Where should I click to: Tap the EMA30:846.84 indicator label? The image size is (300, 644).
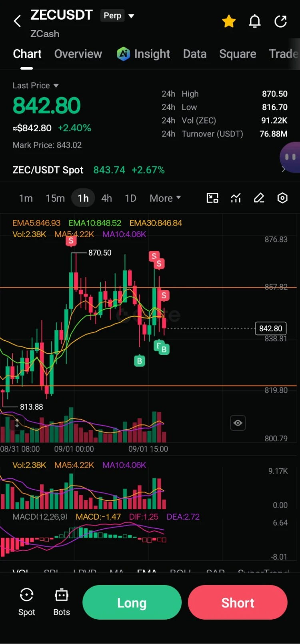click(156, 223)
